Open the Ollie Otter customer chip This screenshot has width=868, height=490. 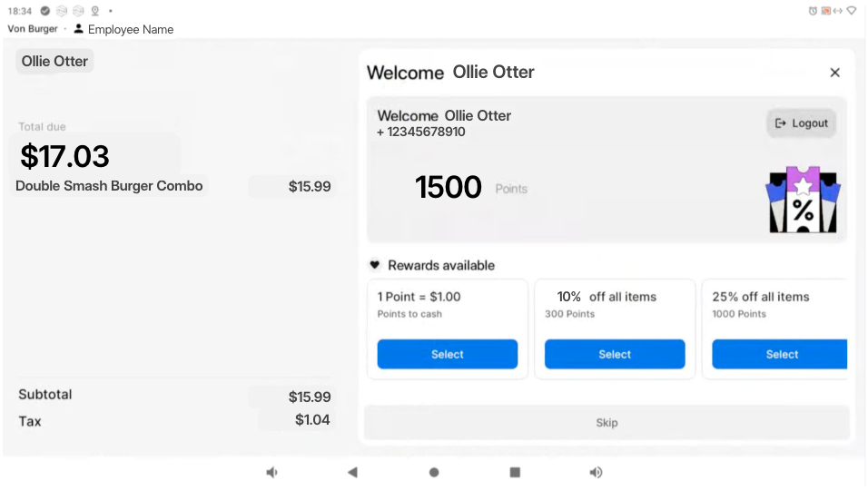point(54,62)
